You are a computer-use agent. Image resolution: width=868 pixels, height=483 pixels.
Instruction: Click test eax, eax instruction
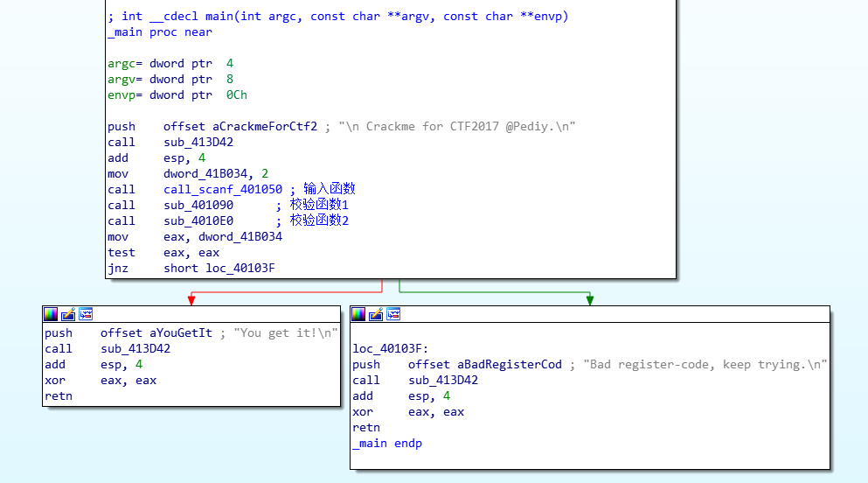[163, 253]
